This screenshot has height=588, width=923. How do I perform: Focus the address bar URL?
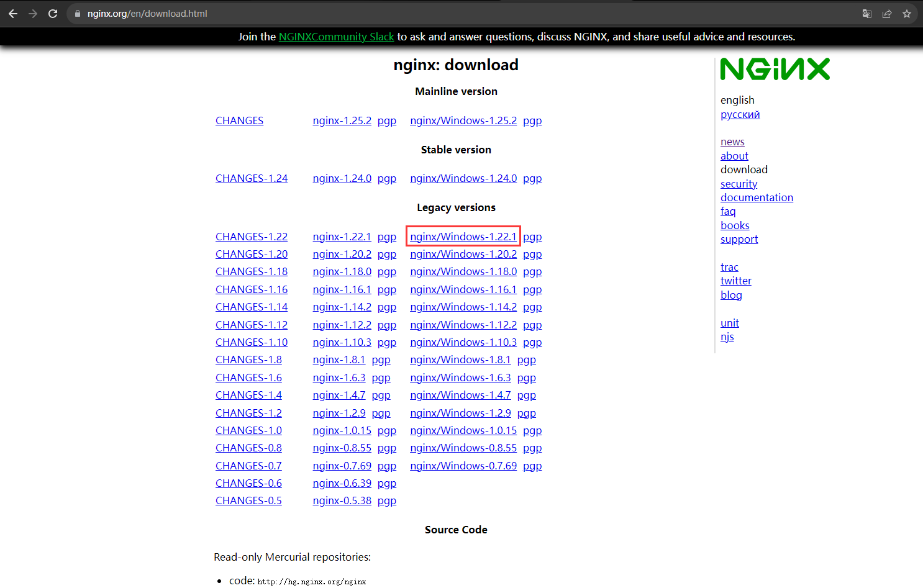pos(147,14)
